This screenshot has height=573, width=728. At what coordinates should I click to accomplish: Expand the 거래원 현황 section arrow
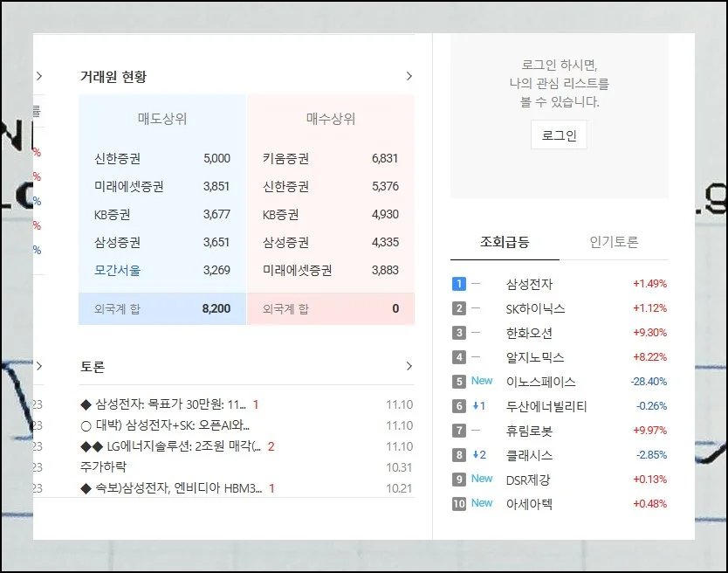(x=409, y=77)
